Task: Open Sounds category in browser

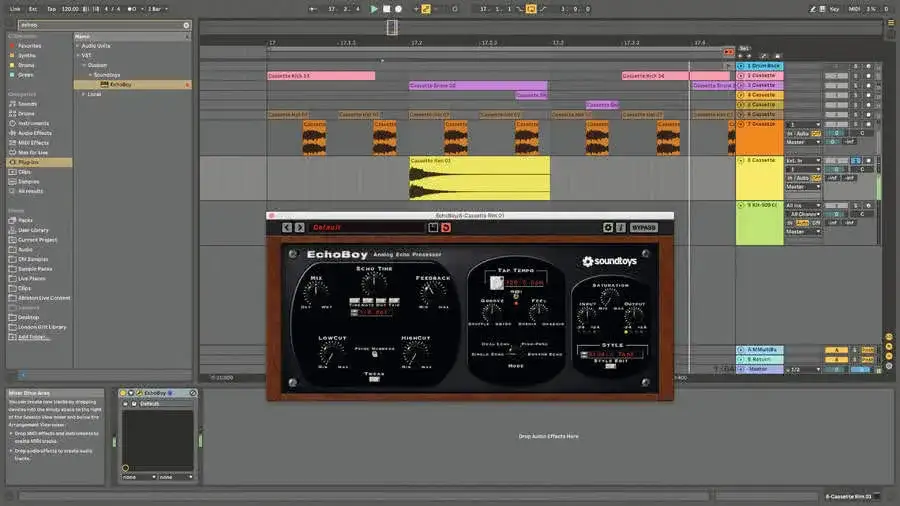Action: tap(27, 104)
